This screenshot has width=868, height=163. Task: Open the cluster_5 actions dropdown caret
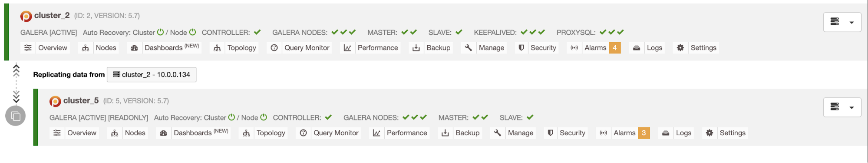[851, 108]
